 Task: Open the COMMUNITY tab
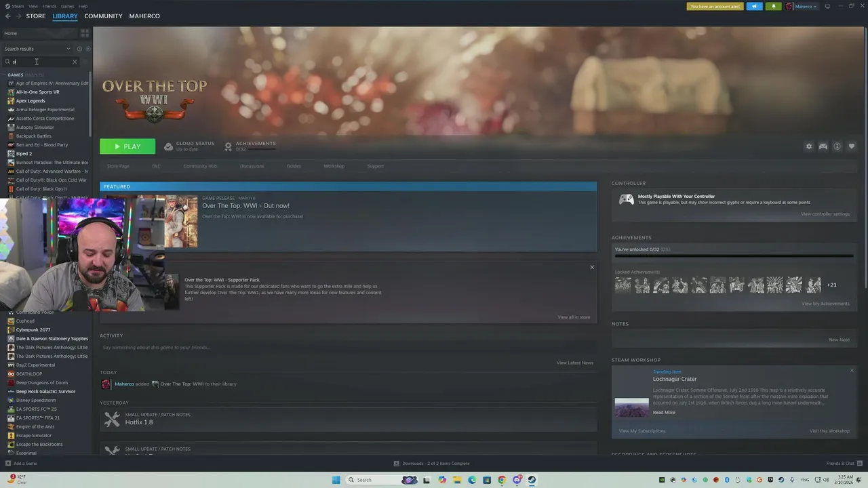pos(103,16)
